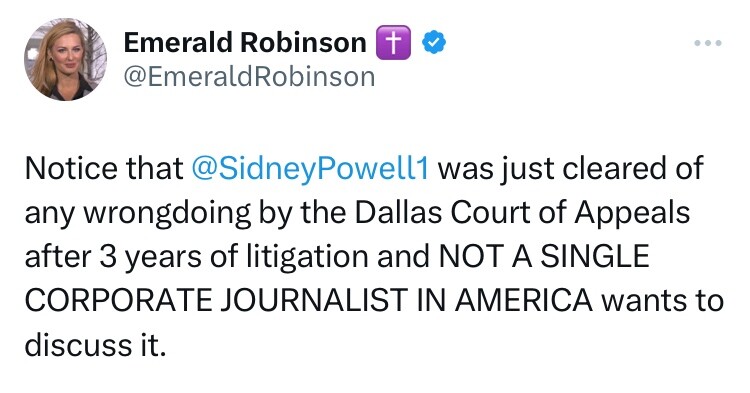
Task: Click the word "and" before NOT
Action: pyautogui.click(x=403, y=256)
